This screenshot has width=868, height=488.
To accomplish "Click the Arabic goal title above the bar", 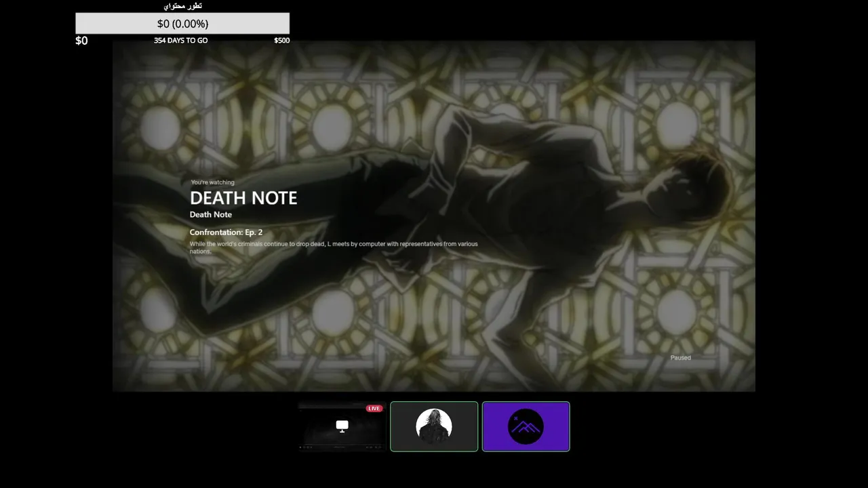I will pyautogui.click(x=183, y=5).
